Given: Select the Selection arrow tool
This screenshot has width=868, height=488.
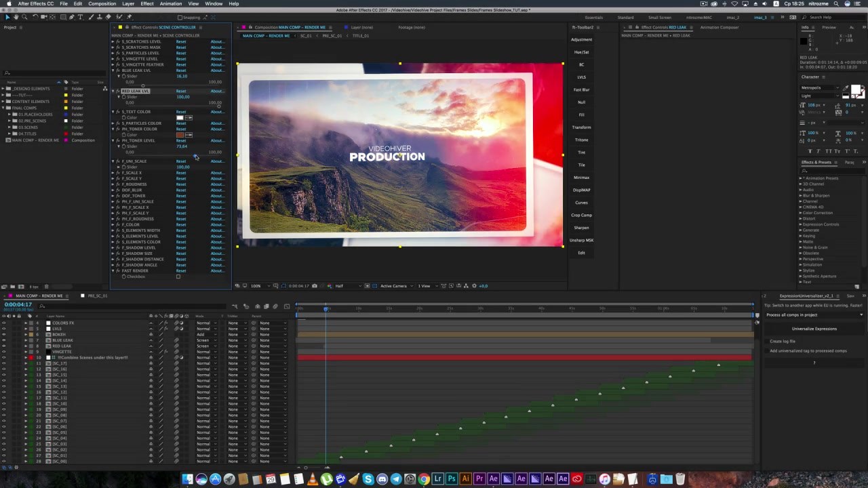Looking at the screenshot, I should (7, 17).
